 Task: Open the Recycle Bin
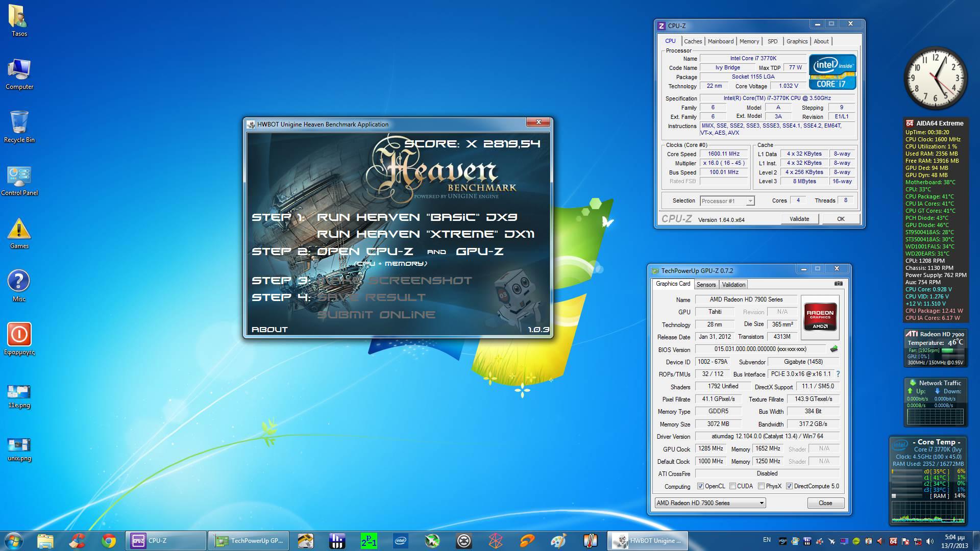[x=19, y=127]
